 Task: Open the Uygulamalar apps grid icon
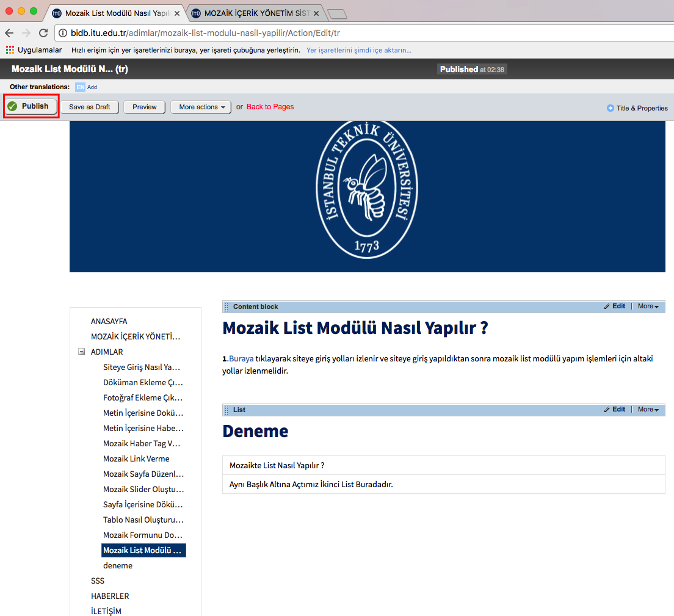point(10,50)
